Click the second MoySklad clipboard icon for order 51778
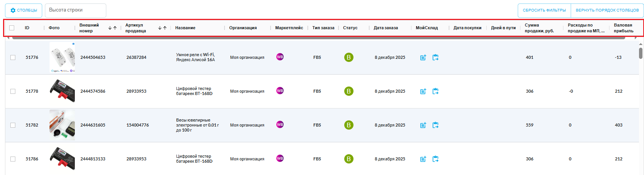The image size is (644, 175). coord(435,91)
